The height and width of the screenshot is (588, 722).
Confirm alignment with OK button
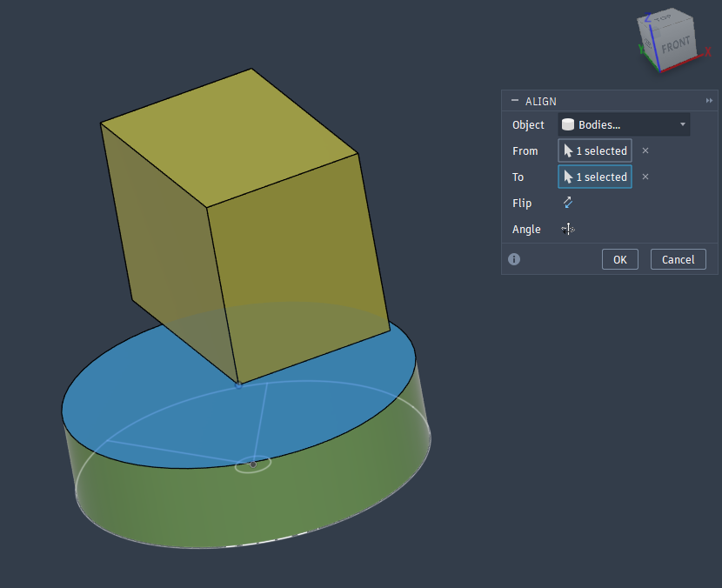pos(619,259)
